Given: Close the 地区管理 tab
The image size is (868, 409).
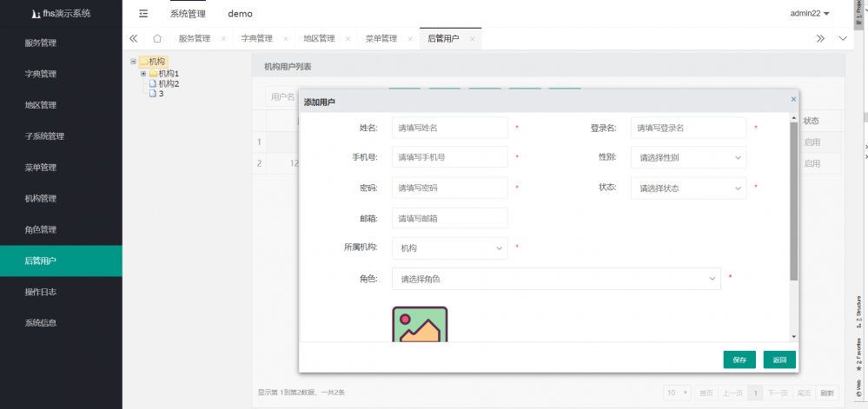Looking at the screenshot, I should click(348, 39).
